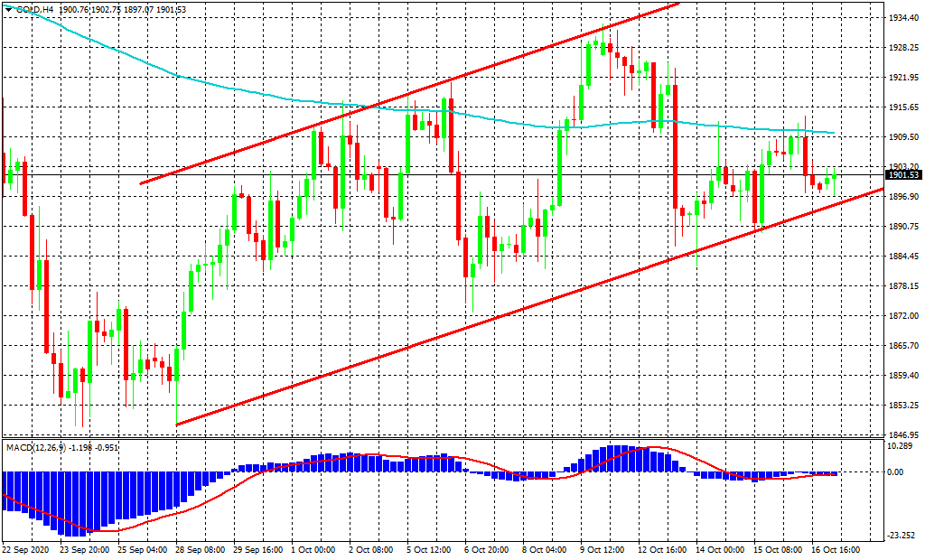Click the 1853.25 price scale label

point(903,405)
